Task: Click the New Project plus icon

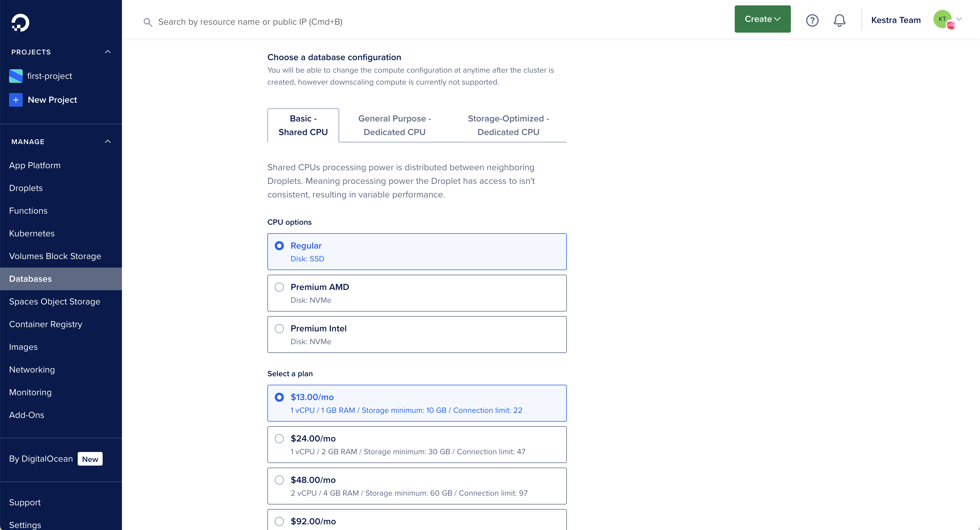Action: tap(16, 100)
